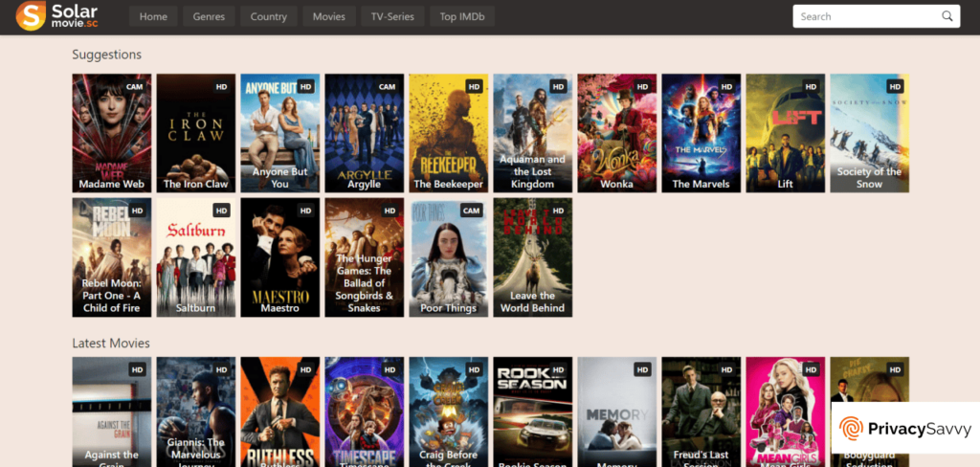Click the CAM badge on Argylle
The height and width of the screenshot is (467, 980).
(388, 87)
